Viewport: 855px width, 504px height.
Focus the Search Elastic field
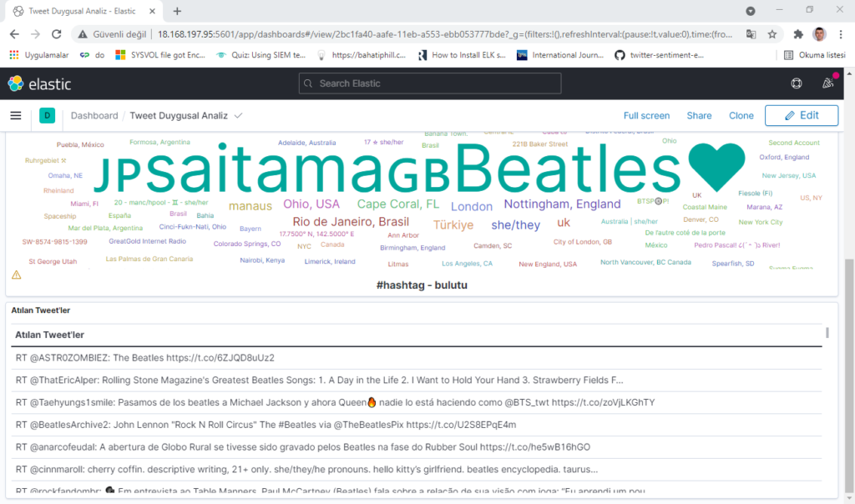430,83
